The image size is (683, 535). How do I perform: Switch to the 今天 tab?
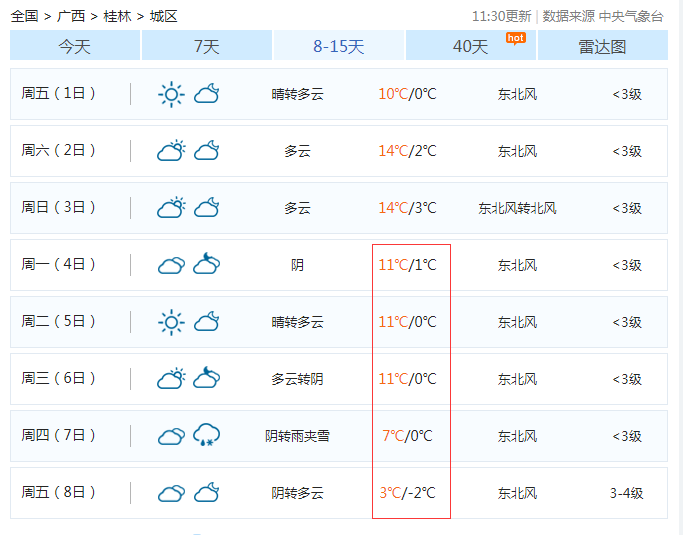pyautogui.click(x=75, y=46)
